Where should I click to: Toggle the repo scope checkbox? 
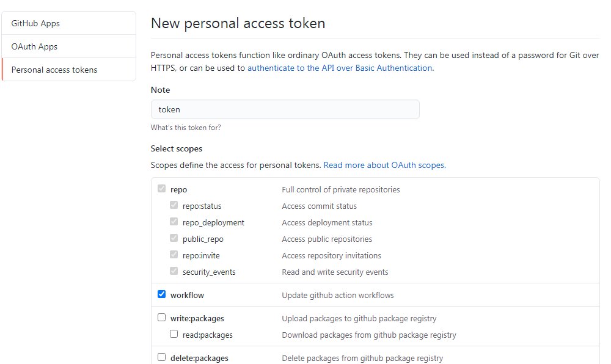pyautogui.click(x=161, y=189)
